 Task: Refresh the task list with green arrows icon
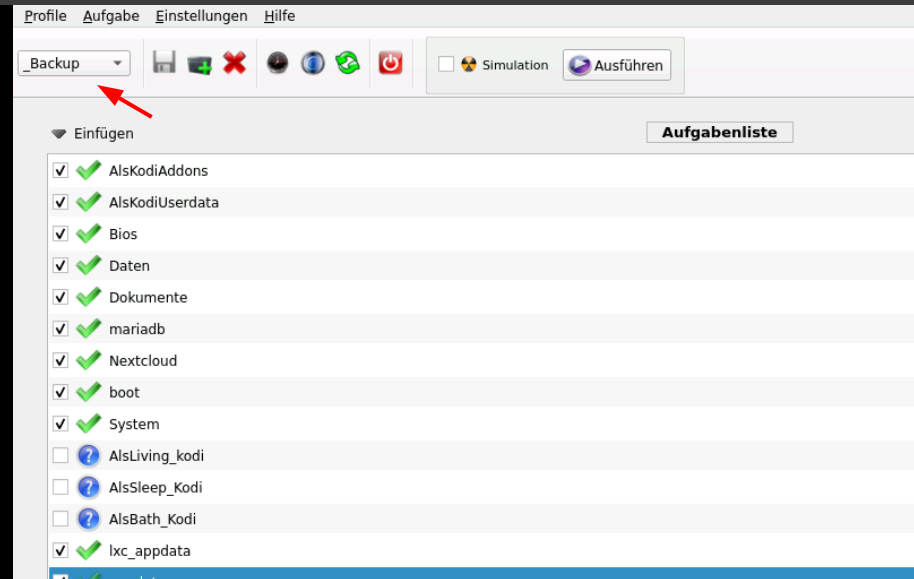(x=347, y=62)
